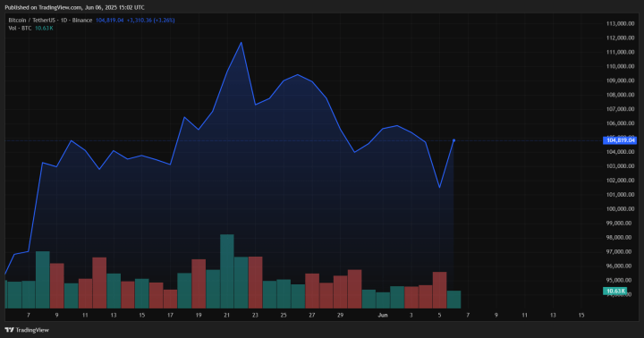Click the 17 date label on time axis
Screen dimensions: 644x338
point(170,315)
